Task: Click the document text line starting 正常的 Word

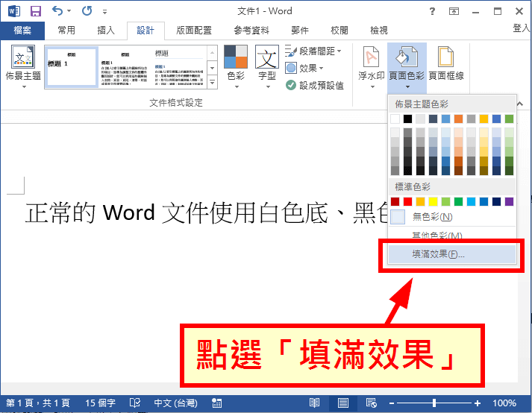Action: [x=206, y=213]
